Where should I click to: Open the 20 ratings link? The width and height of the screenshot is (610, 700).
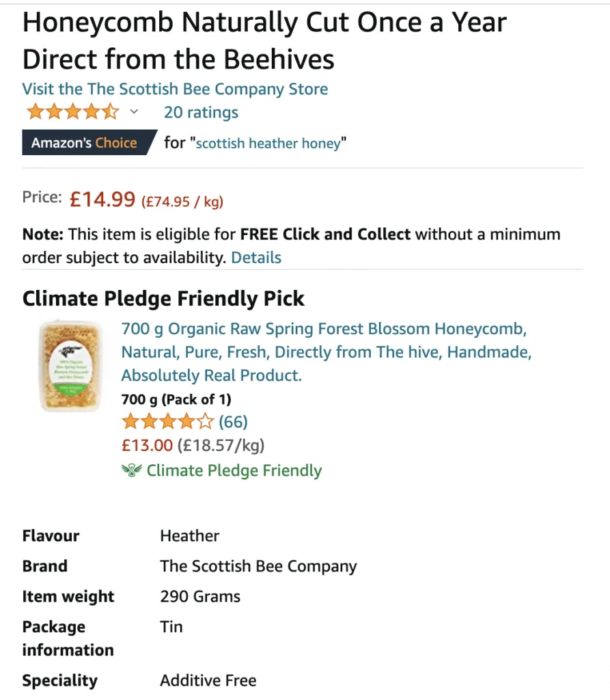pos(201,112)
